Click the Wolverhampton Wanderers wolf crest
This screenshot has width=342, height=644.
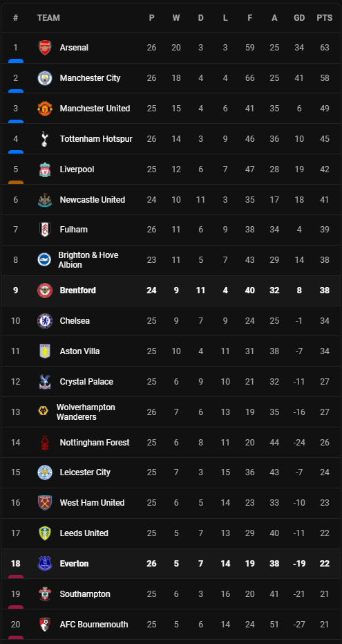click(43, 412)
